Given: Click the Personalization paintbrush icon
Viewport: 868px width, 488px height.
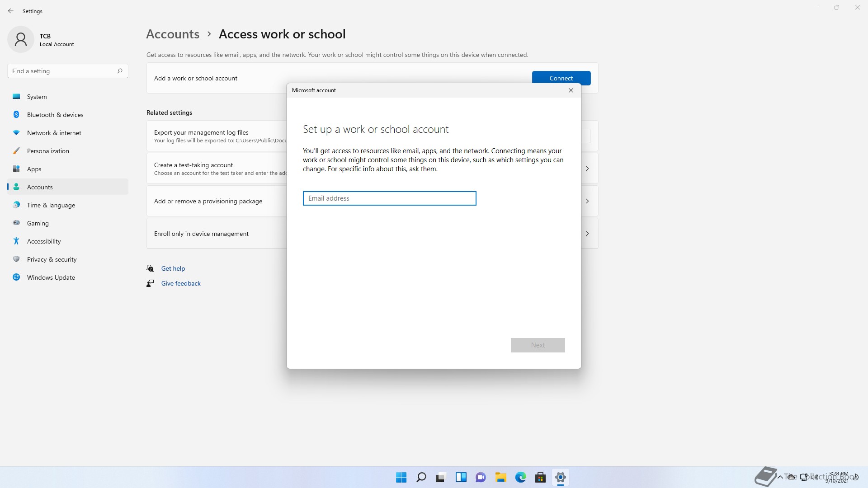Looking at the screenshot, I should [x=16, y=150].
